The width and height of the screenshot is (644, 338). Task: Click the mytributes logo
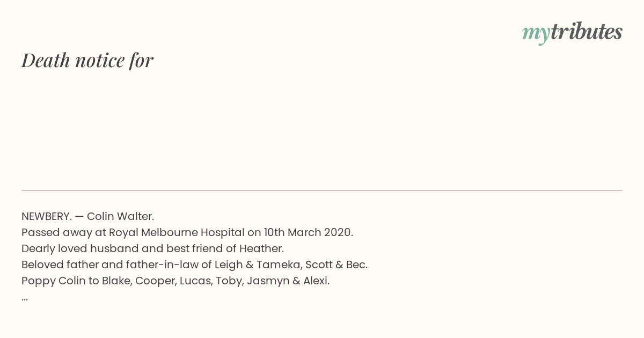[x=572, y=33]
